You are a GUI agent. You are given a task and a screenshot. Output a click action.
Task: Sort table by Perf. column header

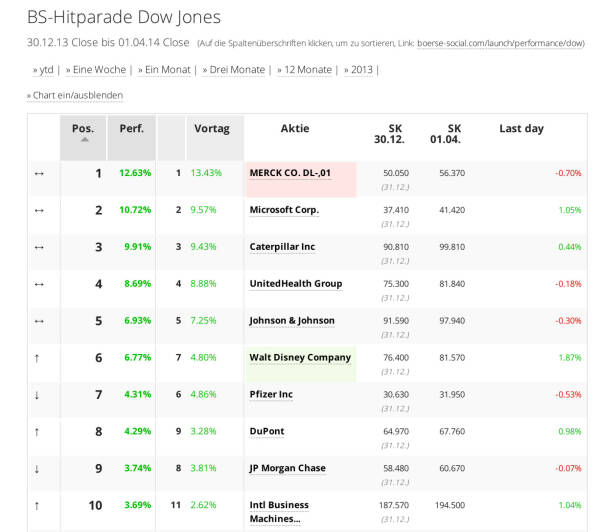[x=131, y=129]
